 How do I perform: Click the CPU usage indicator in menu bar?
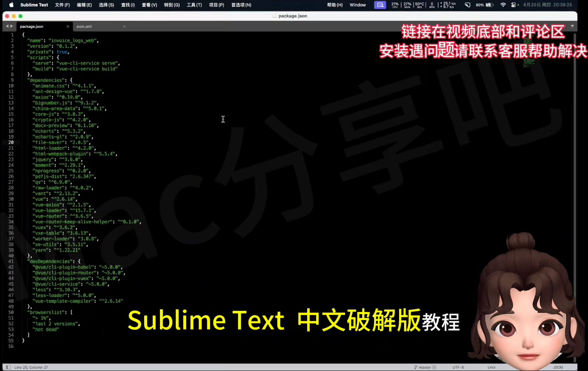[395, 5]
